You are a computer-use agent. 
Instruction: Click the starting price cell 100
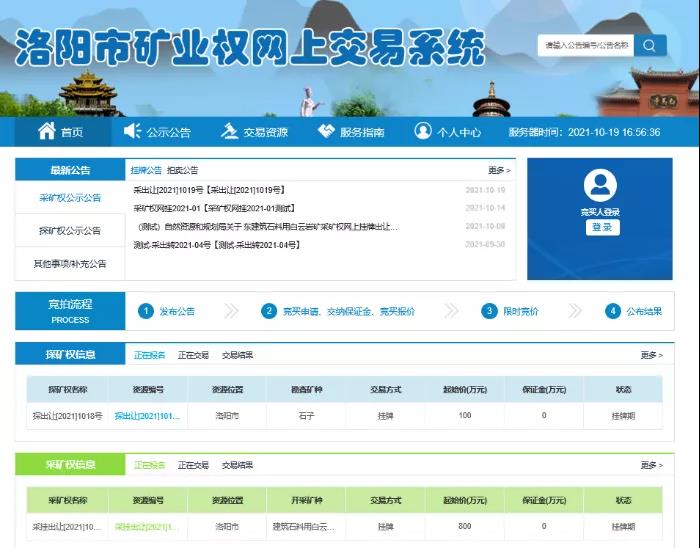coord(465,415)
